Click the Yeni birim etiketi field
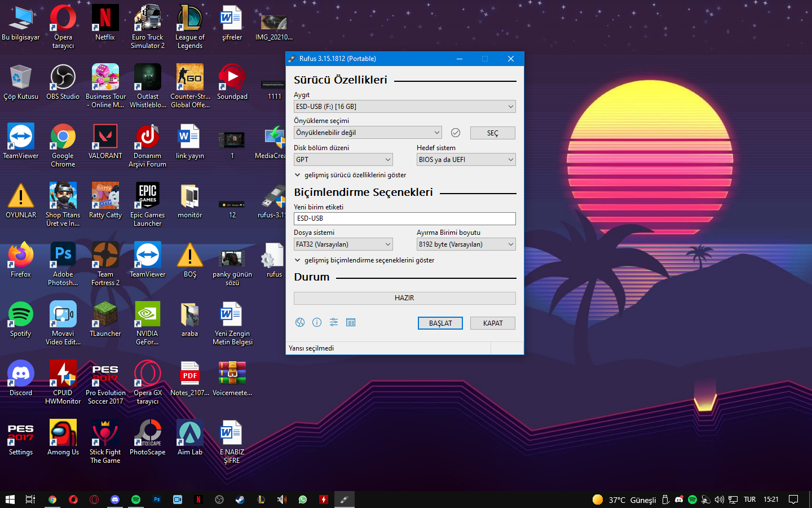 pyautogui.click(x=405, y=218)
